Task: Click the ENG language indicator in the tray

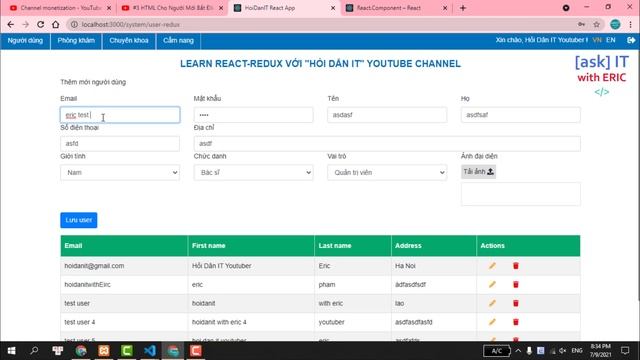Action: tap(577, 351)
